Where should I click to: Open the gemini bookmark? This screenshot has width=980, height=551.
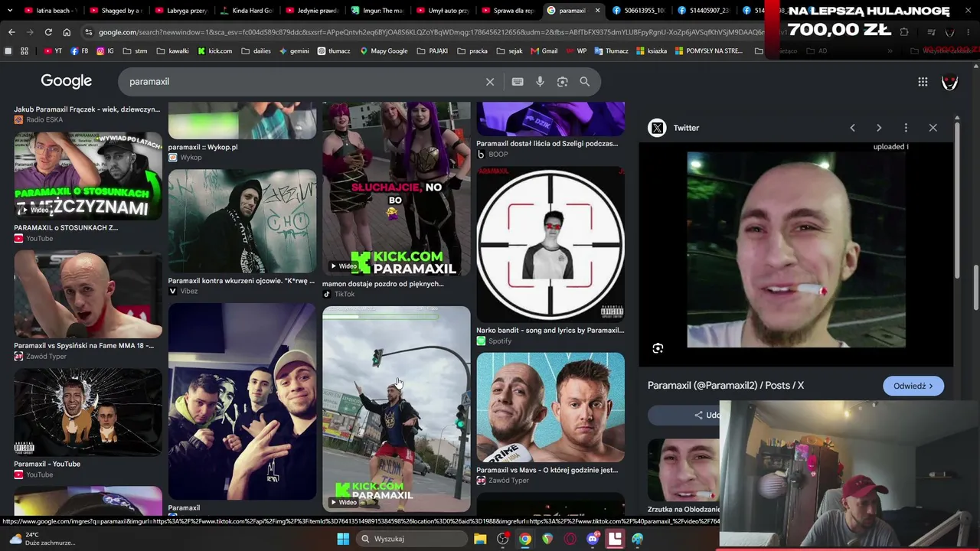294,51
